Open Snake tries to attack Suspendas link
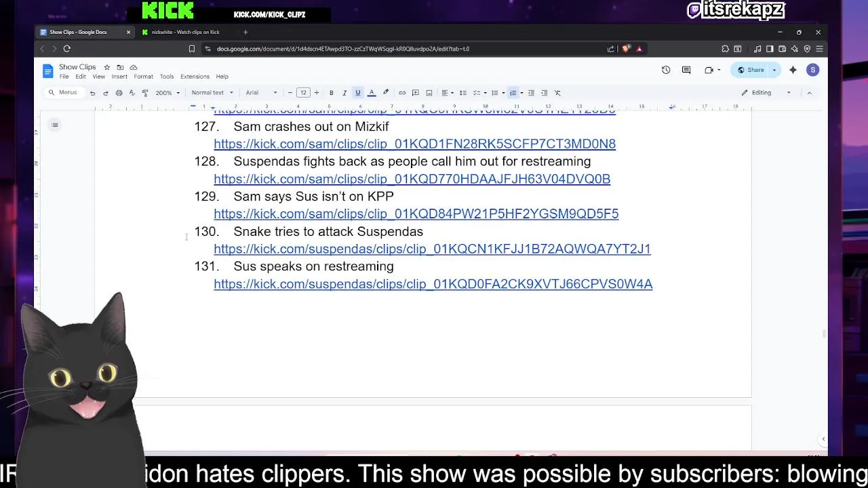 click(x=432, y=249)
